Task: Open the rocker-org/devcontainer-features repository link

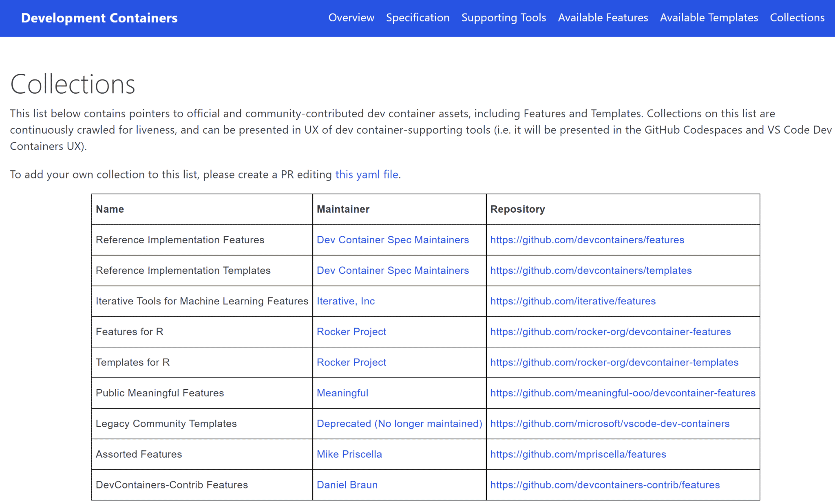Action: tap(610, 332)
